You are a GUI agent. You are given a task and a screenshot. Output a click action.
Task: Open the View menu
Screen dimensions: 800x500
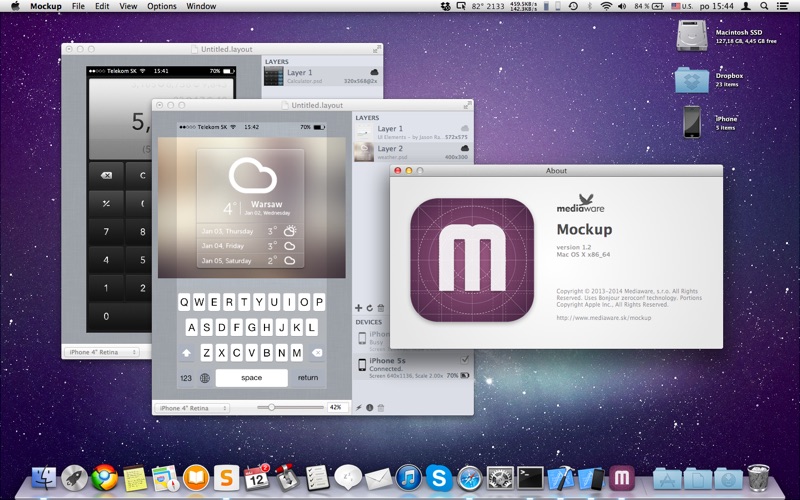tap(128, 6)
